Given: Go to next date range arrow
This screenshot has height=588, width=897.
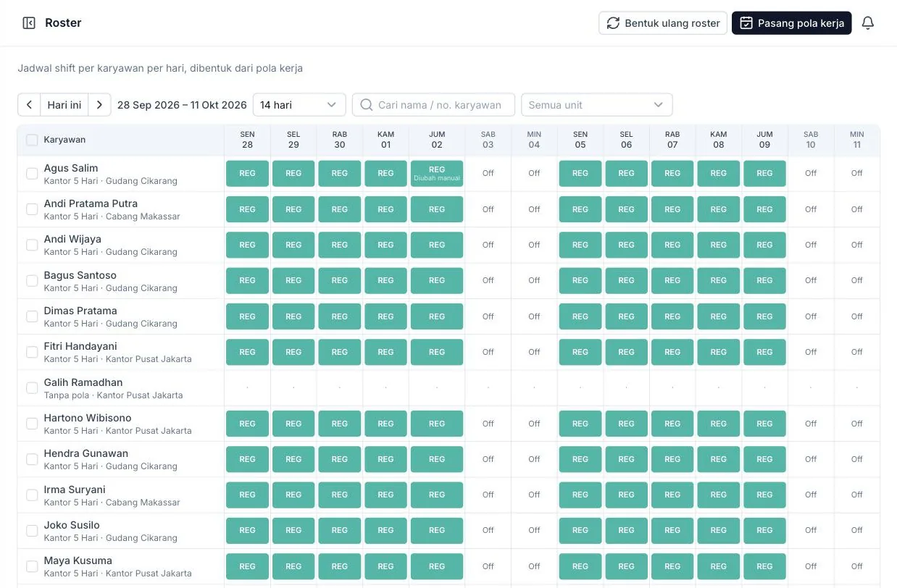Looking at the screenshot, I should pyautogui.click(x=99, y=105).
